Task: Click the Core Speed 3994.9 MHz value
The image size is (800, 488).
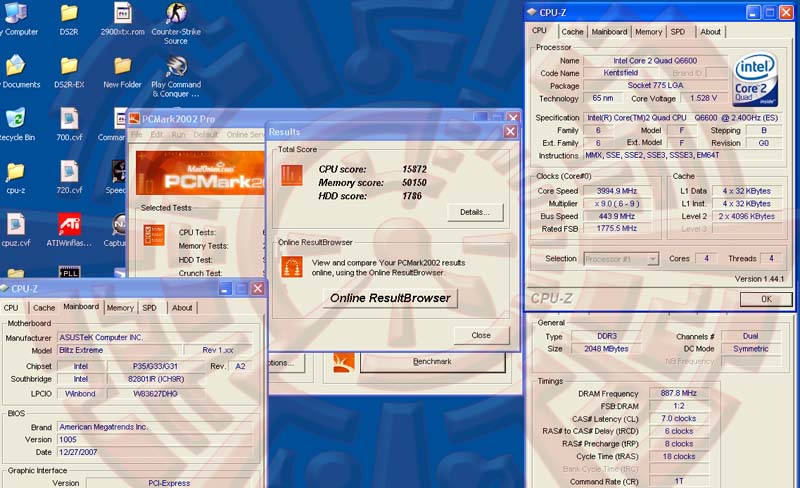Action: (x=617, y=191)
